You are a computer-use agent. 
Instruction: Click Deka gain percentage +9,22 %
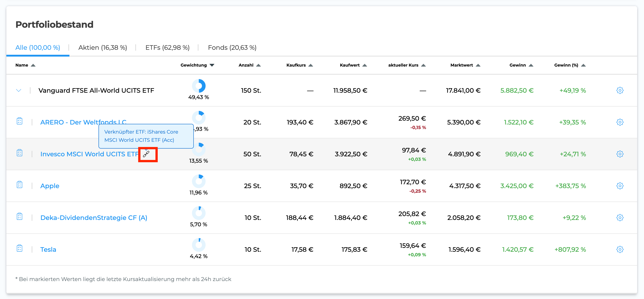tap(574, 217)
